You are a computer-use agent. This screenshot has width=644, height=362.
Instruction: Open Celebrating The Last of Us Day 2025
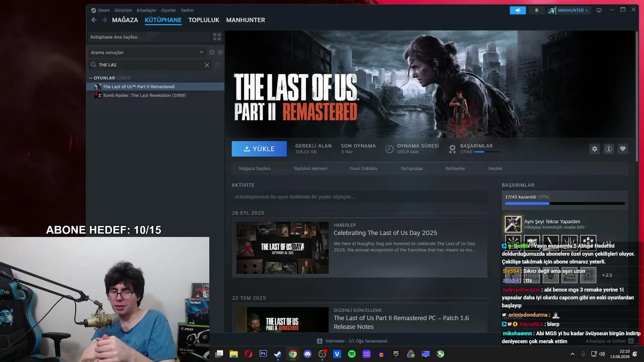coord(385,233)
